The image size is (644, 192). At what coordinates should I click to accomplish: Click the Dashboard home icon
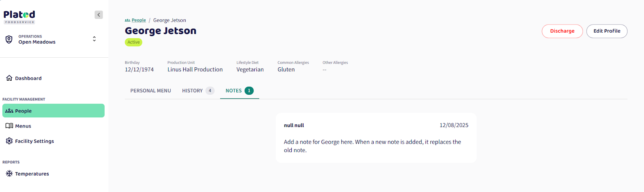[x=9, y=78]
